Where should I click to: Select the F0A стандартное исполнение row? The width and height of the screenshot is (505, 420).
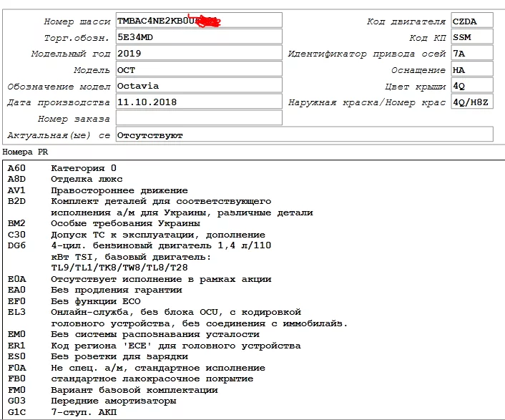[136, 368]
